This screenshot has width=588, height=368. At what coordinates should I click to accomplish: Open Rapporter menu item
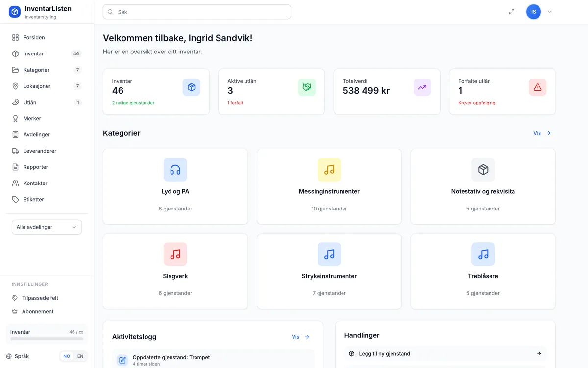[x=47, y=167]
